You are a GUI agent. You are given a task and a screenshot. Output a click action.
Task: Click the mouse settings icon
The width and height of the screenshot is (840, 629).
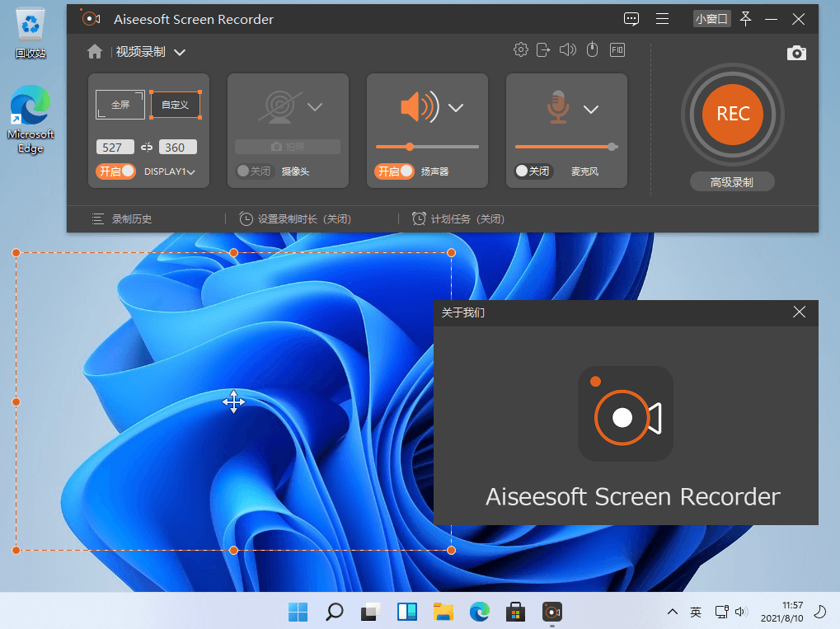click(592, 49)
